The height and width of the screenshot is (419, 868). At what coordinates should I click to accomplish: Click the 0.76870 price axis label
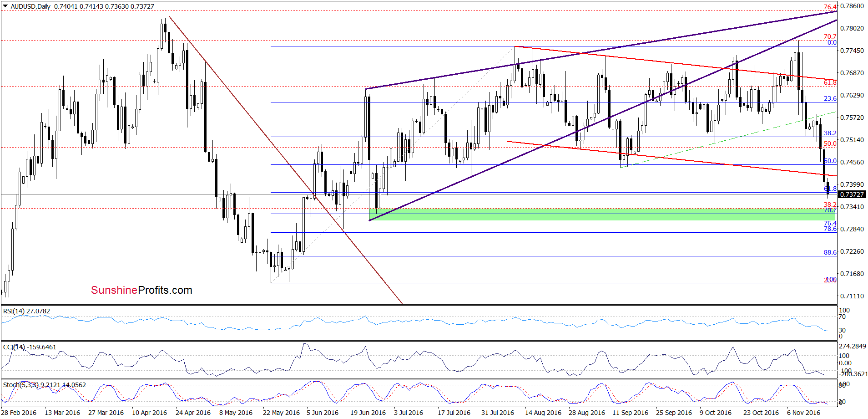click(x=852, y=73)
